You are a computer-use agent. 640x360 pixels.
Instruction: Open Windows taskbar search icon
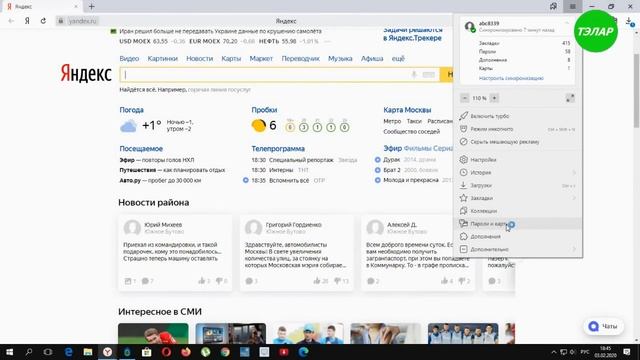29,352
